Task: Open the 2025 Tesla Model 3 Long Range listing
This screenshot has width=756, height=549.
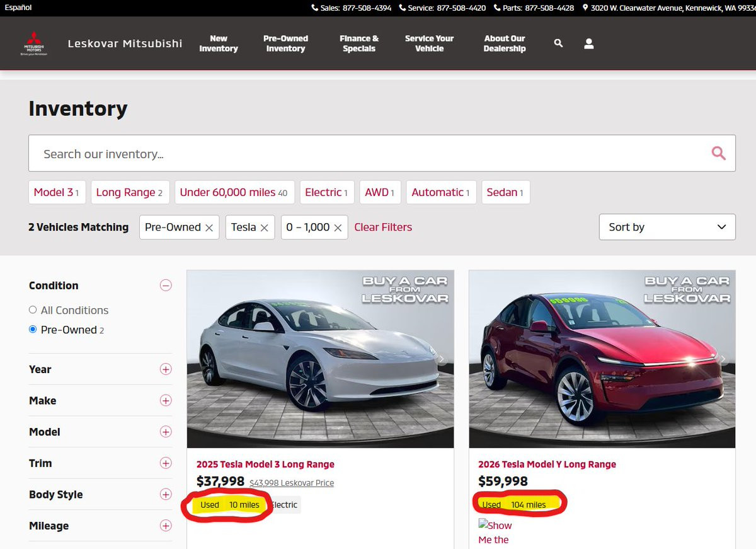Action: pos(265,465)
